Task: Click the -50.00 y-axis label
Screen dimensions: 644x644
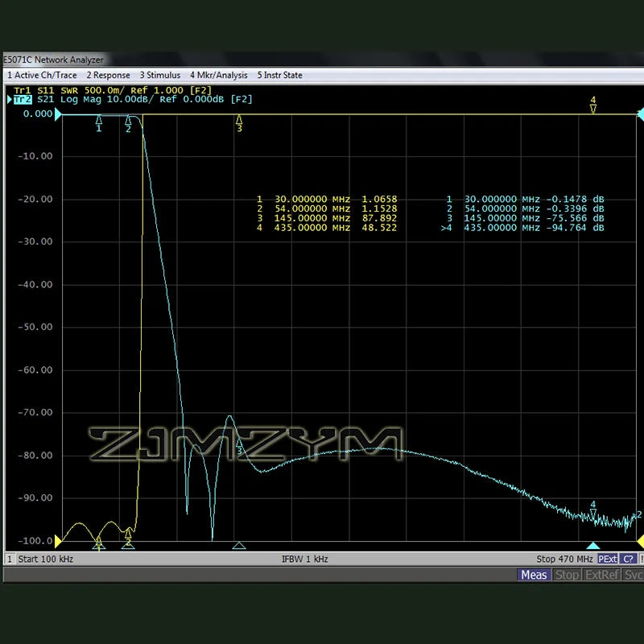Action: (x=35, y=327)
